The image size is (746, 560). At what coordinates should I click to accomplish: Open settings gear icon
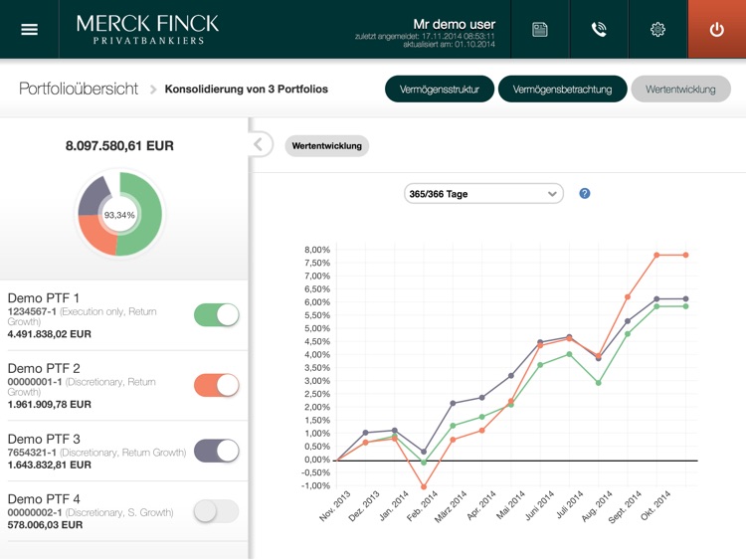657,30
